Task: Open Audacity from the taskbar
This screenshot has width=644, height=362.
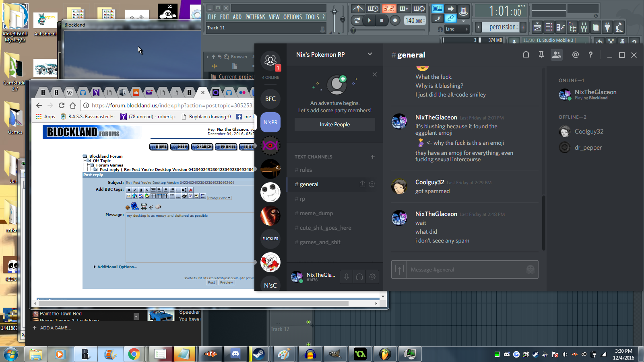Action: pyautogui.click(x=310, y=354)
